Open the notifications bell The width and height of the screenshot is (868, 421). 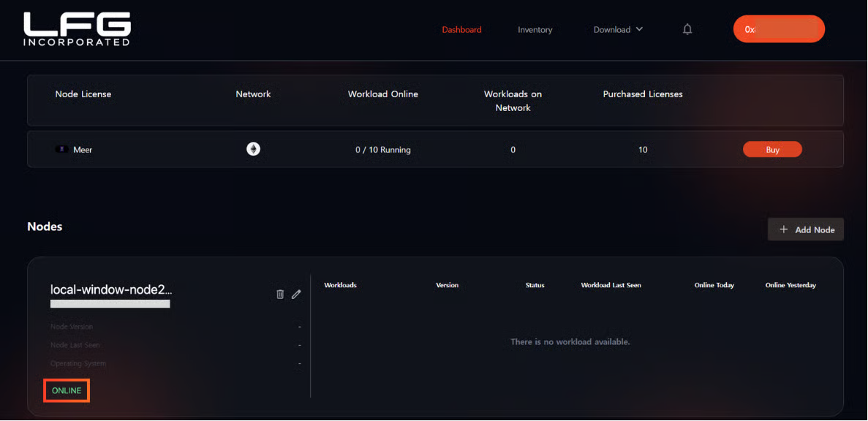[687, 29]
